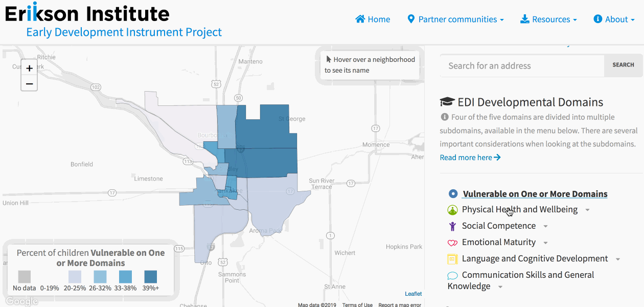Click the info icon before 'Four of the five'

click(x=445, y=117)
